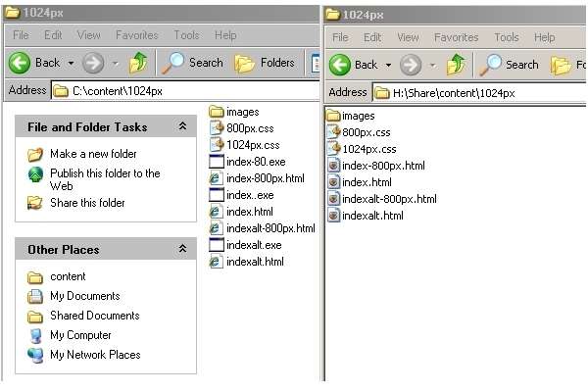Open Edit menu in right window
588x392 pixels.
coord(372,37)
